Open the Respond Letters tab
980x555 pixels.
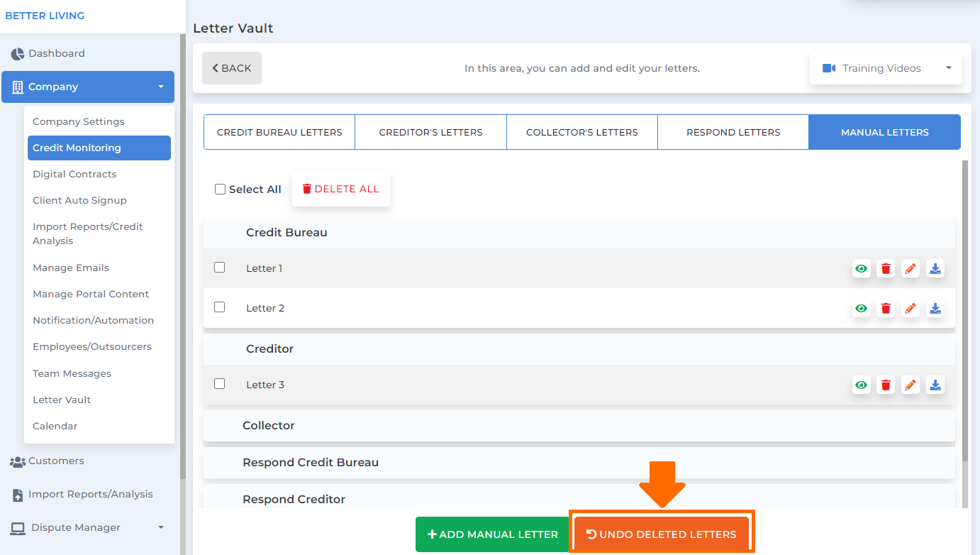pyautogui.click(x=733, y=132)
